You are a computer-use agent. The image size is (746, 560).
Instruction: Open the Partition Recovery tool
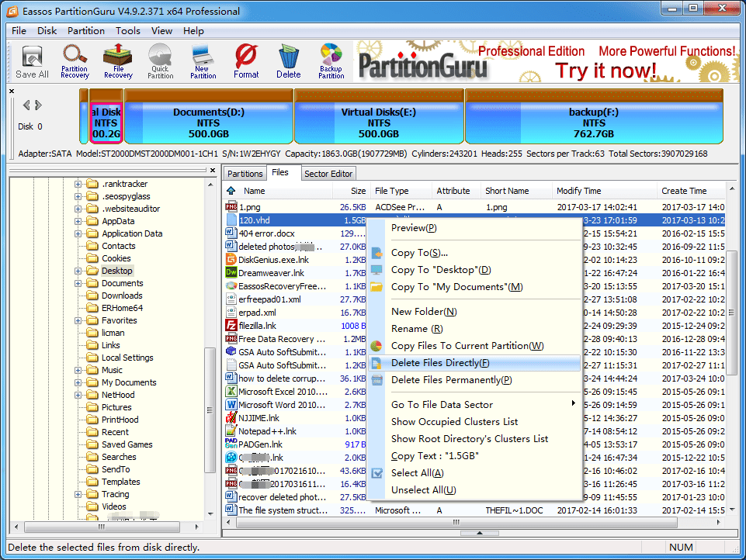point(75,60)
